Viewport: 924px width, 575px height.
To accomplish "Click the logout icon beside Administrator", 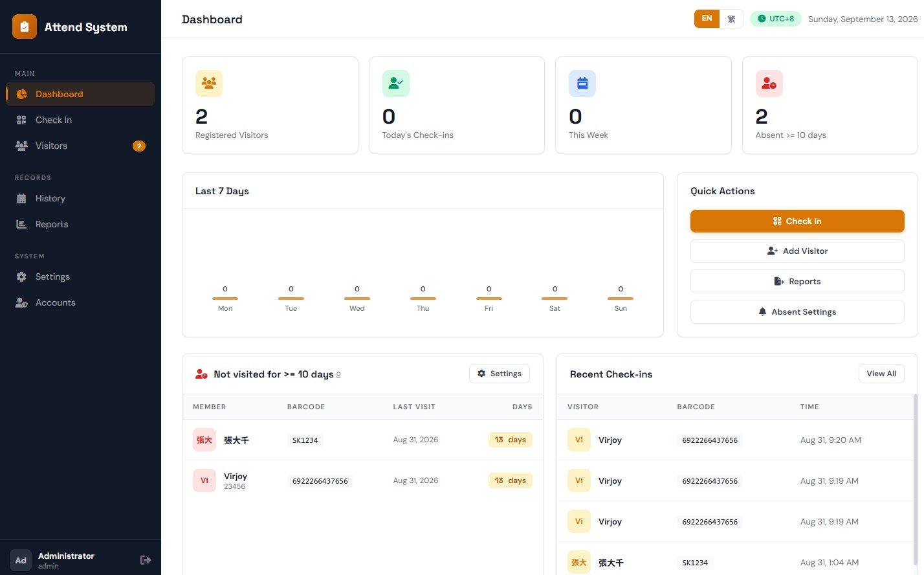I will (146, 560).
